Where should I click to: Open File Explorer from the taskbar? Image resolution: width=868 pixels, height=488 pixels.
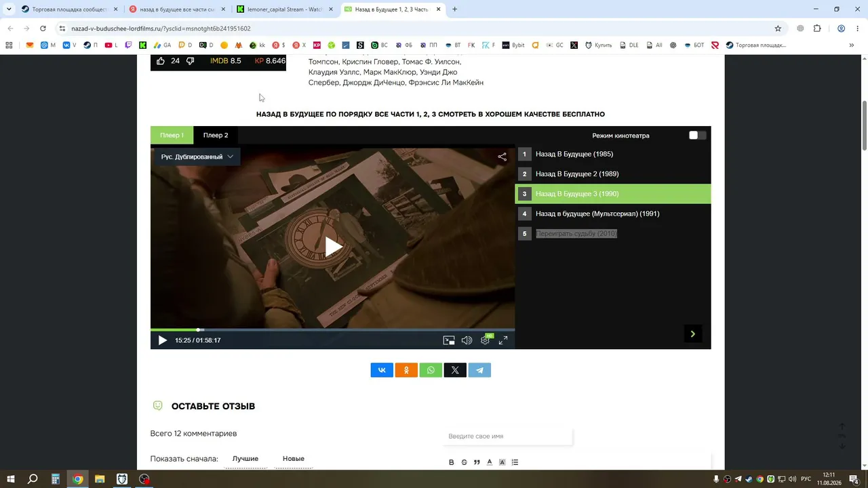click(x=100, y=479)
